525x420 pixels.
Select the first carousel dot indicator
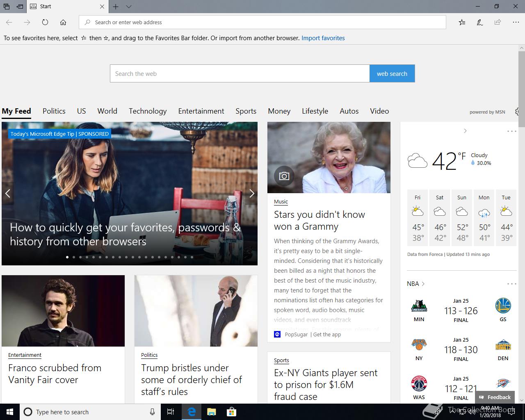pyautogui.click(x=67, y=257)
